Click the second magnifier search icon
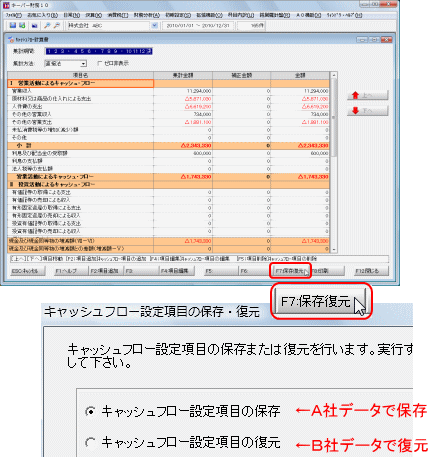Image resolution: width=430 pixels, height=457 pixels. tap(57, 25)
